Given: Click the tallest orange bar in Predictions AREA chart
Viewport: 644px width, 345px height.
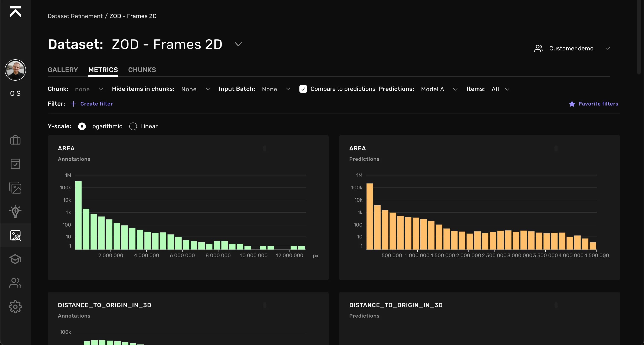Looking at the screenshot, I should click(x=370, y=217).
